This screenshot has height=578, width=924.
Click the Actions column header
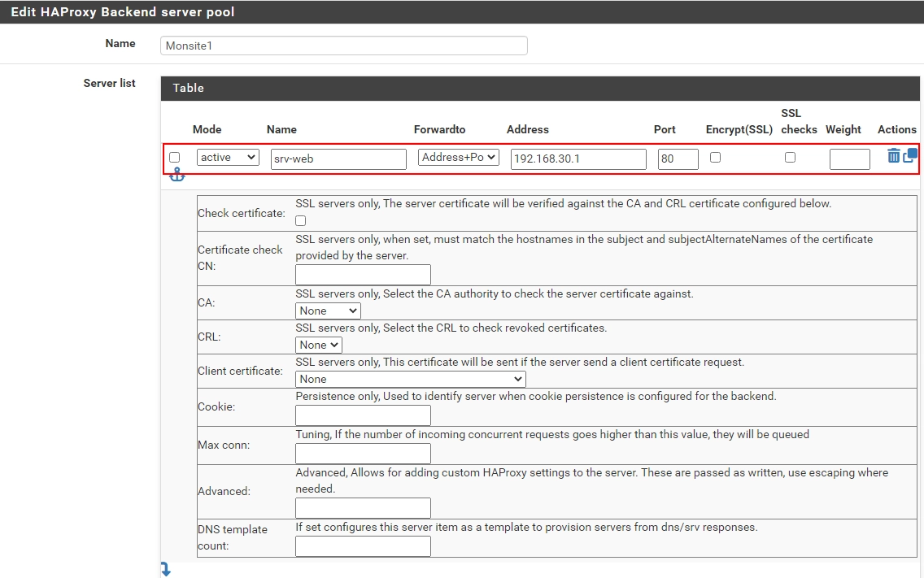(897, 129)
